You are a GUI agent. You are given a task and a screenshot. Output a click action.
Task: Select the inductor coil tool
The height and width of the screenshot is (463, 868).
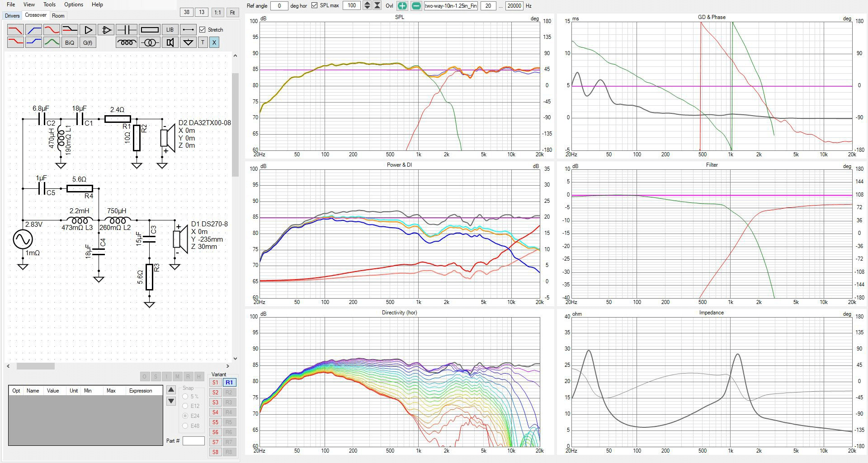(127, 42)
